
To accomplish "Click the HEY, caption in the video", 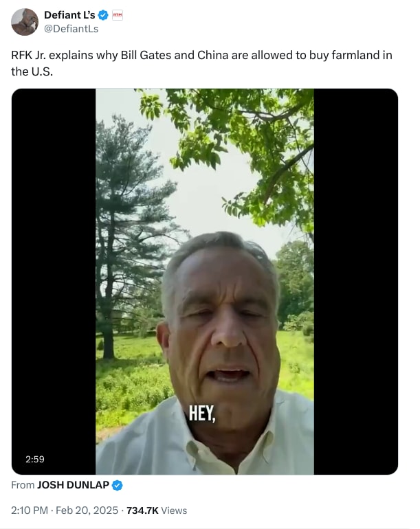I will [x=202, y=414].
